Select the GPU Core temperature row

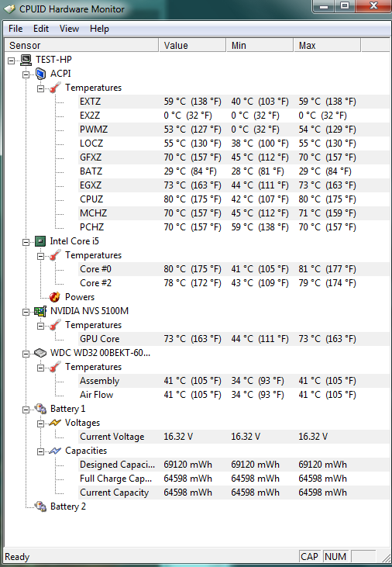tap(234, 339)
